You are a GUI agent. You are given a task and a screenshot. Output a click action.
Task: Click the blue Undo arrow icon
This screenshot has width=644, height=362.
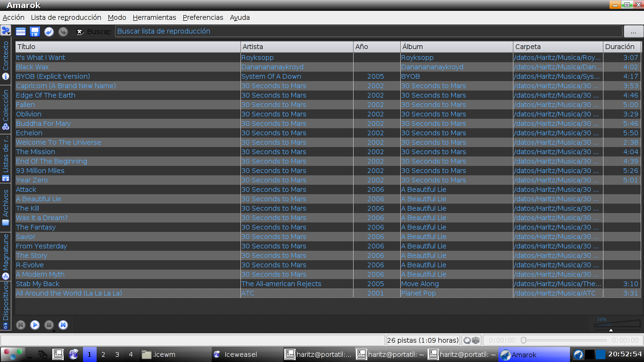[49, 32]
